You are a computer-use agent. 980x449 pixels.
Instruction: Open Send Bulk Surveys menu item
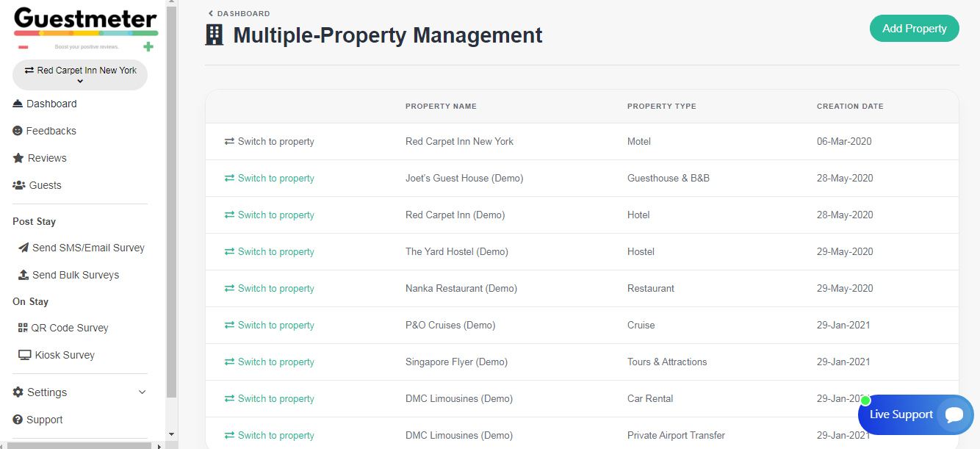pyautogui.click(x=75, y=275)
